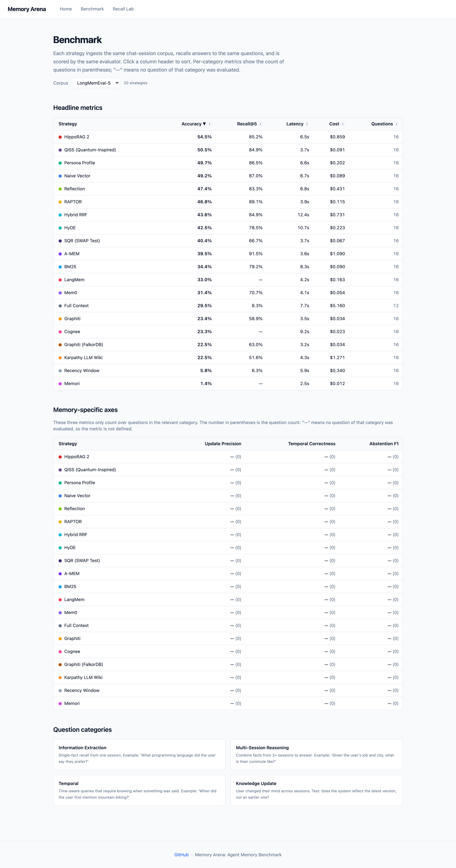Select the 54.5% accuracy cell
456x868 pixels.
pos(205,137)
